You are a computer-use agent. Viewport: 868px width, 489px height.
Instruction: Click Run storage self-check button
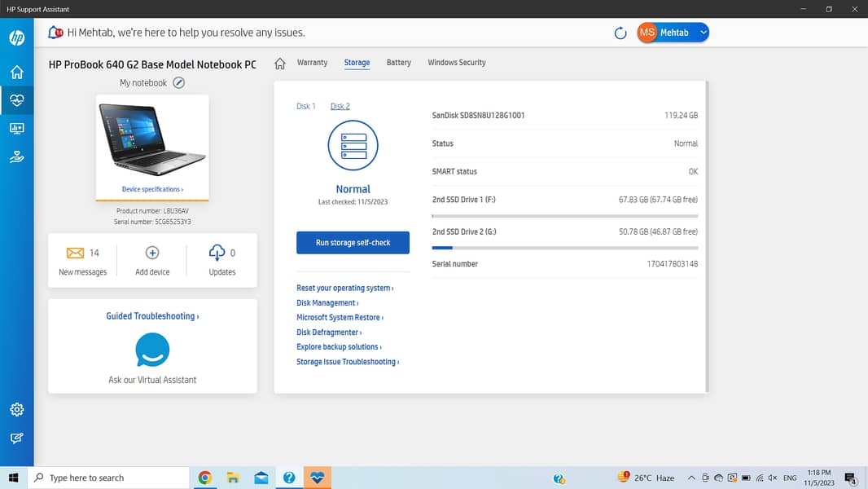[353, 243]
